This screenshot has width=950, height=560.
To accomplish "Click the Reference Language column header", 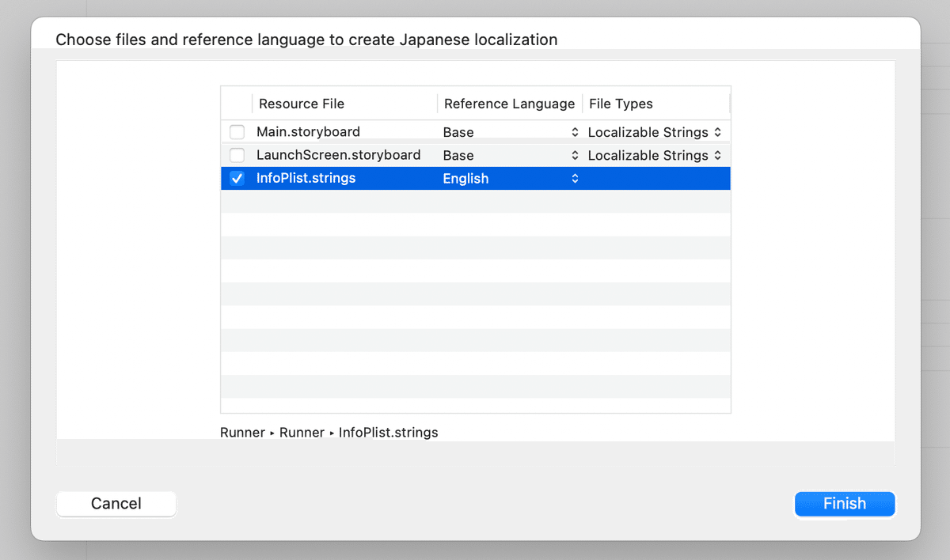I will click(509, 104).
